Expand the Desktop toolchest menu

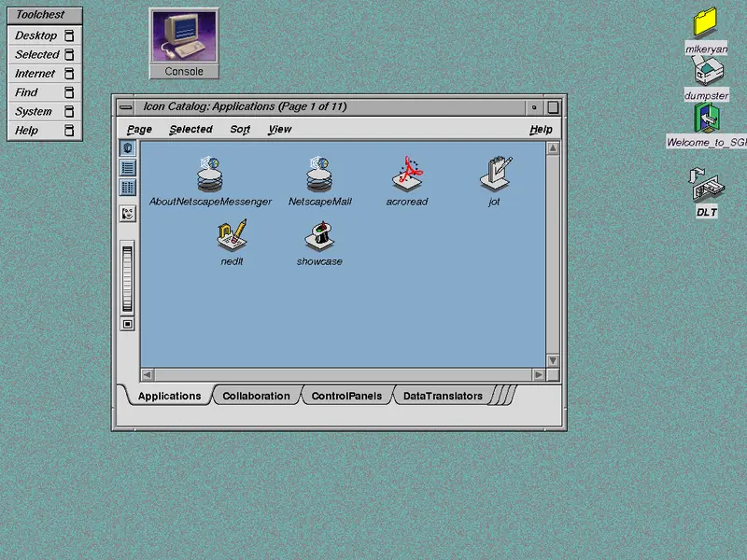click(44, 35)
